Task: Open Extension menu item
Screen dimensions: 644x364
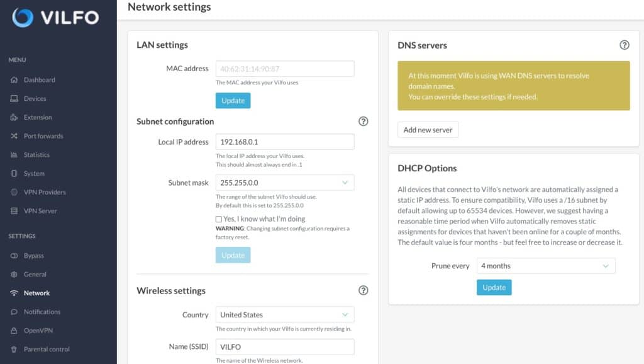Action: (38, 117)
